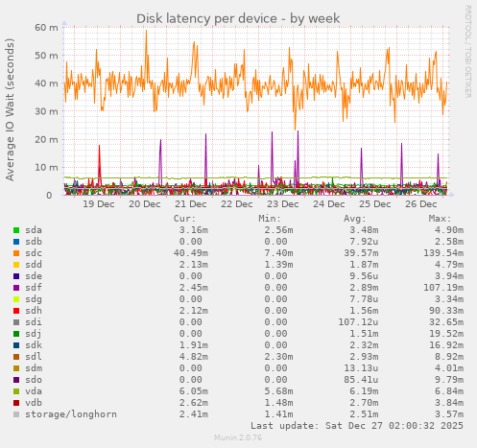Click the 21 Dec x-axis label
This screenshot has height=448, width=477.
[191, 204]
